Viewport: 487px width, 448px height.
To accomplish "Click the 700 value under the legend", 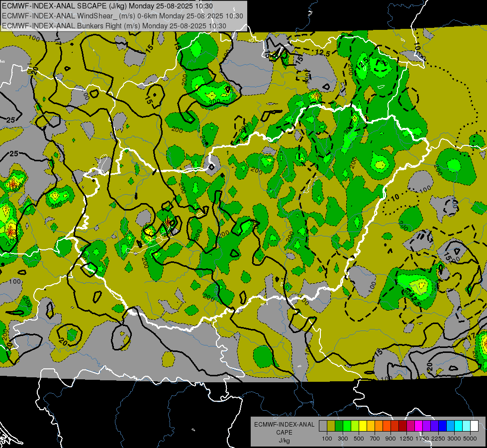I will click(x=375, y=439).
